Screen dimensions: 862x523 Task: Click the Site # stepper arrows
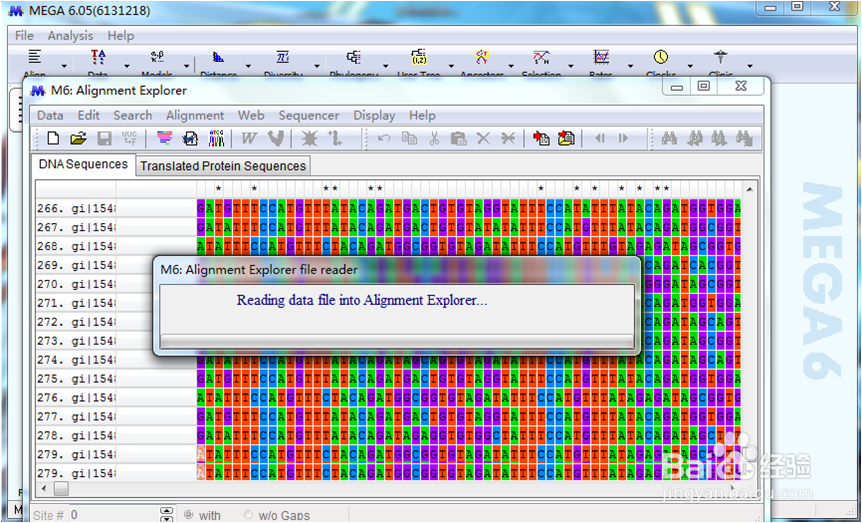167,515
